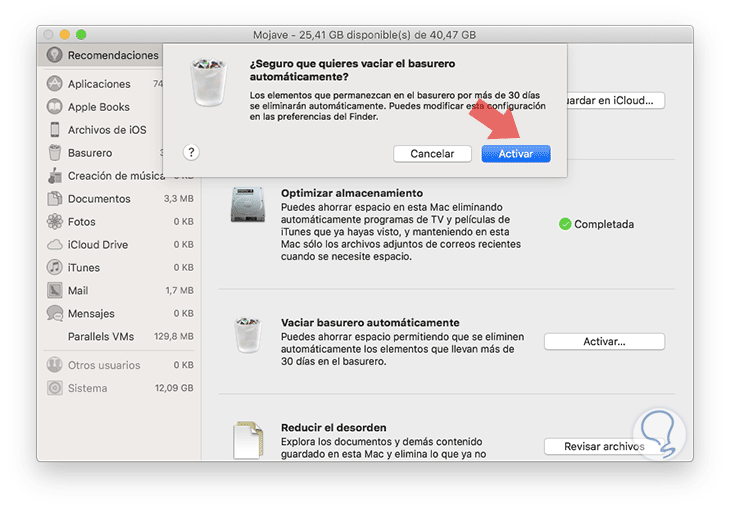This screenshot has width=730, height=510.
Task: Click the hard drive icon for Optimizar almacenamiento
Action: coord(248,205)
